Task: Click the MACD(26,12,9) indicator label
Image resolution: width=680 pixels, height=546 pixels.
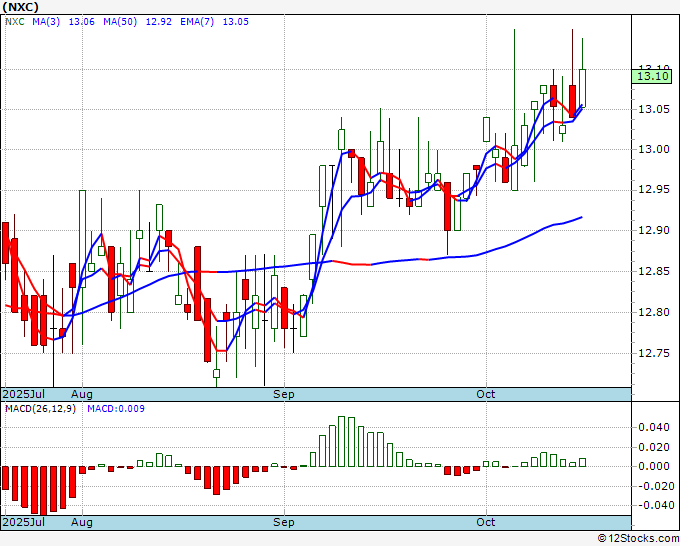Action: coord(40,409)
